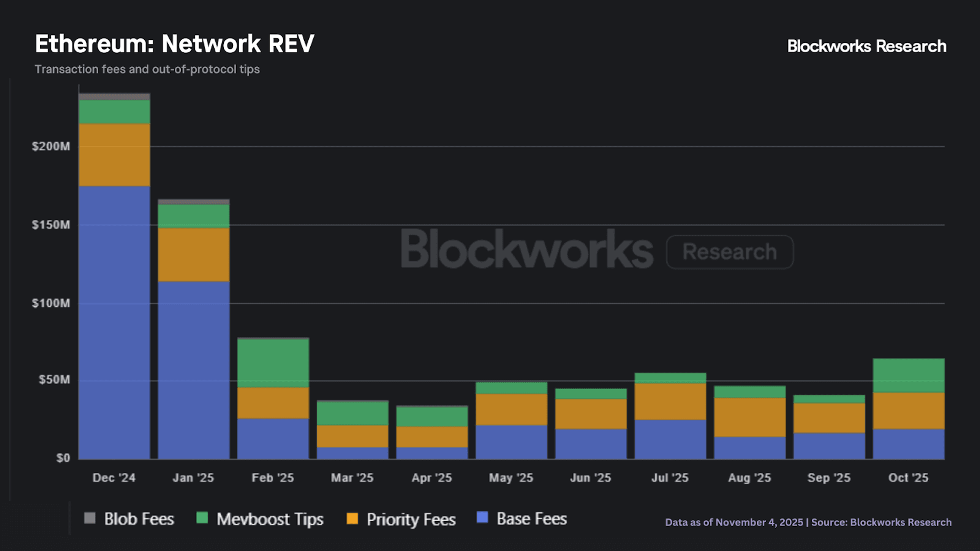Select the blue Base Fees segment for Jun '25
Image resolution: width=980 pixels, height=551 pixels.
(x=591, y=444)
